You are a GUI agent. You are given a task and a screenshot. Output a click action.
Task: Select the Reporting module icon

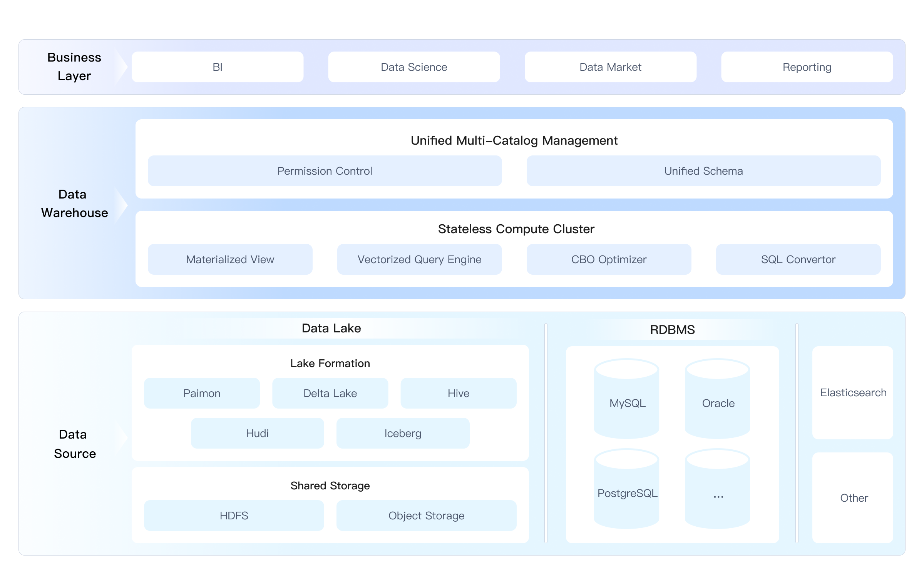805,67
